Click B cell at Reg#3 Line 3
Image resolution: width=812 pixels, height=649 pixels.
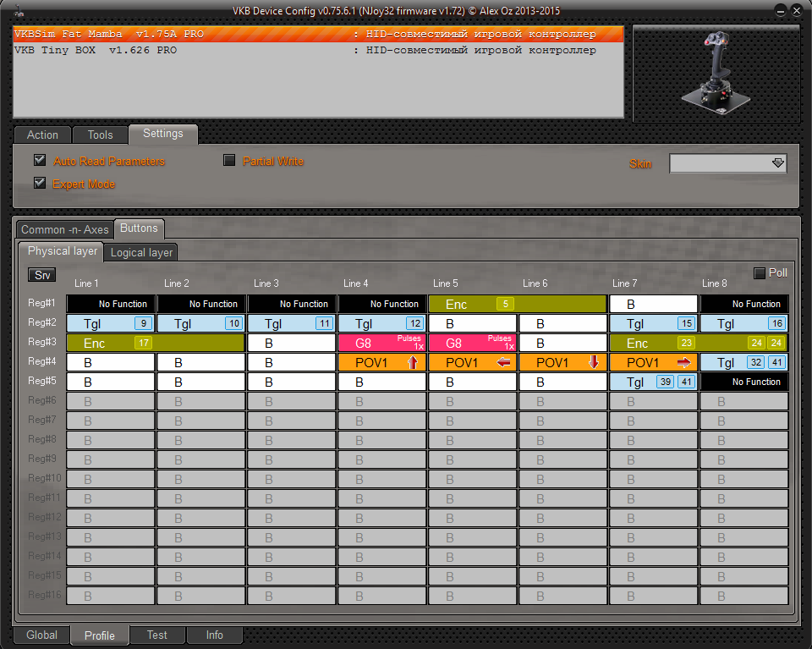[292, 343]
